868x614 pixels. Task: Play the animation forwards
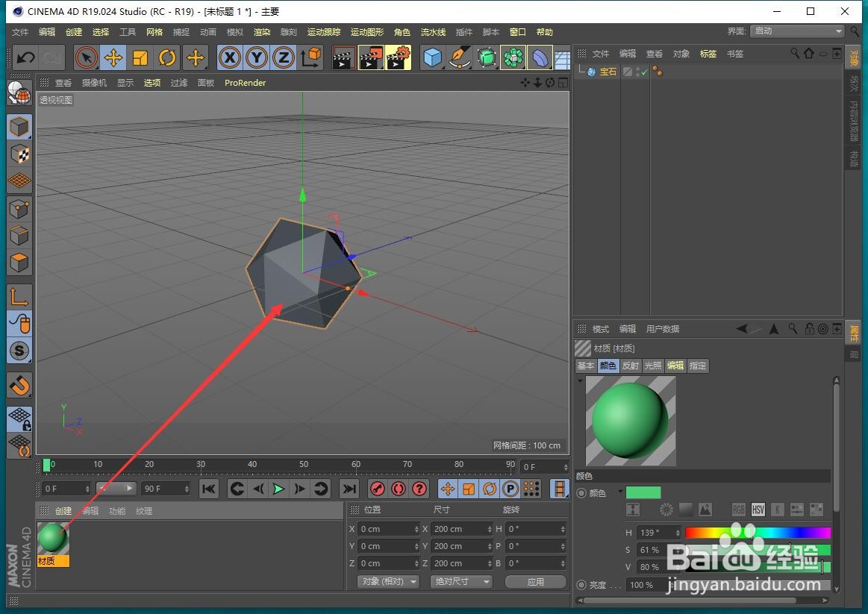[x=279, y=489]
